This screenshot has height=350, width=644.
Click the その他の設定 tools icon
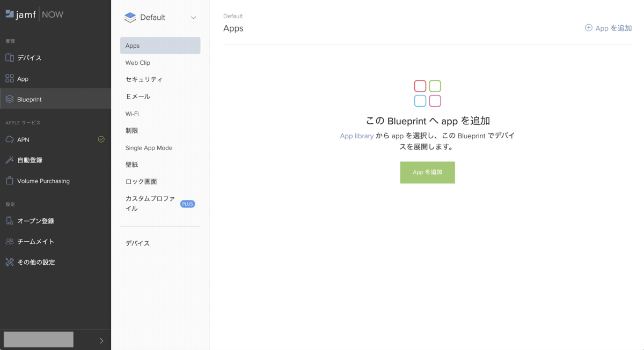[x=10, y=262]
